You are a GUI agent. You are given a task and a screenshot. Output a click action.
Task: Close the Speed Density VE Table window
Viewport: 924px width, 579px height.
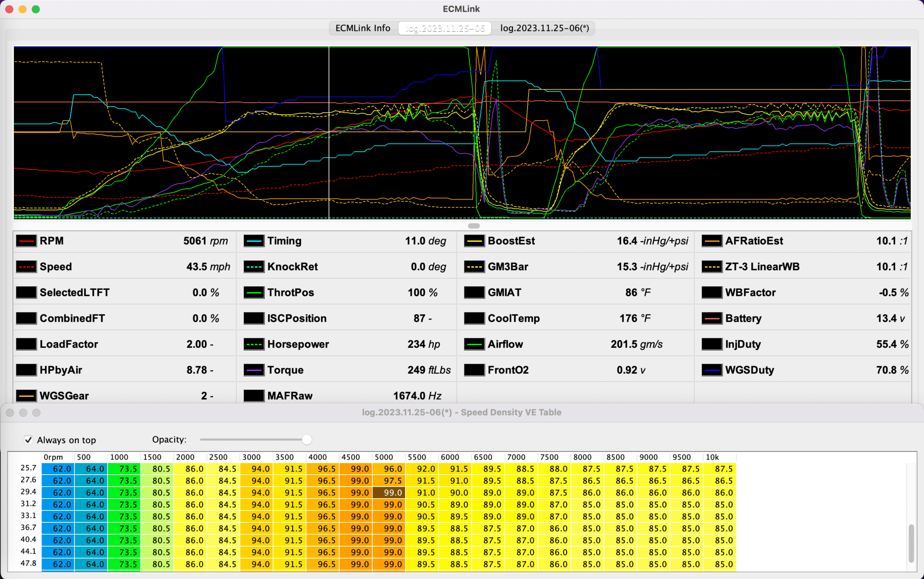click(x=10, y=413)
